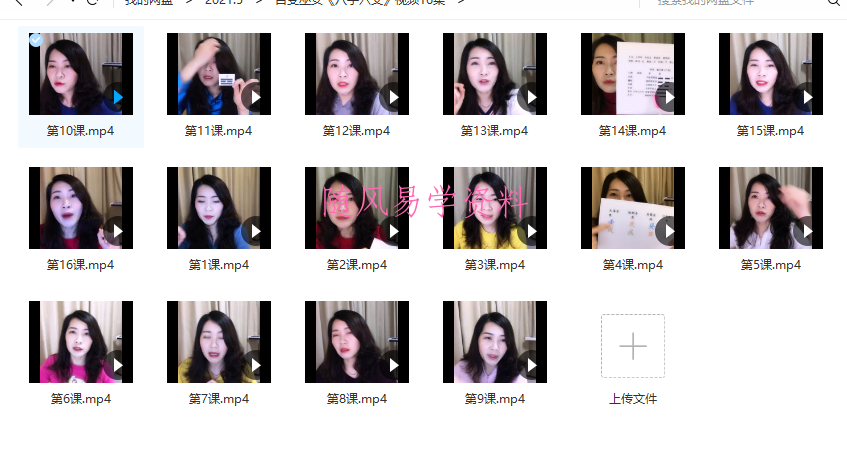Click the play icon on 第9课.mp4
This screenshot has height=464, width=847.
pyautogui.click(x=531, y=365)
